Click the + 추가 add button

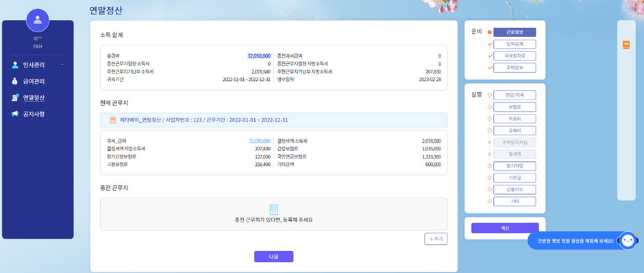pyautogui.click(x=436, y=239)
